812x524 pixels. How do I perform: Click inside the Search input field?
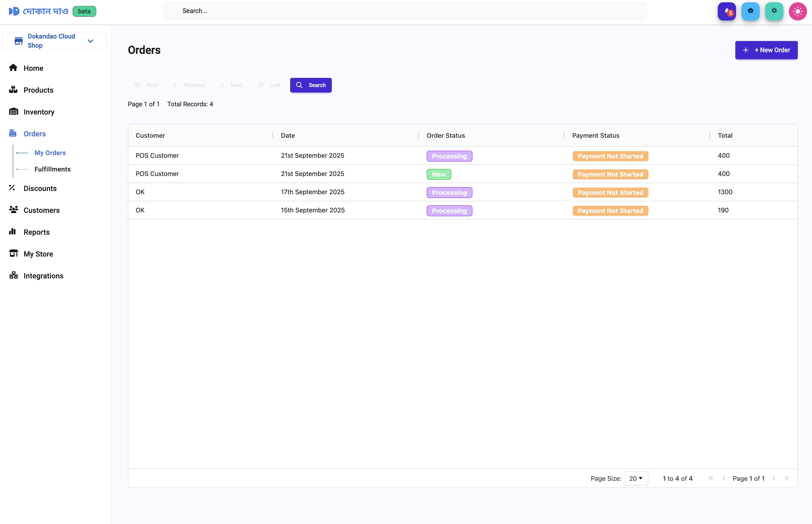coord(405,10)
